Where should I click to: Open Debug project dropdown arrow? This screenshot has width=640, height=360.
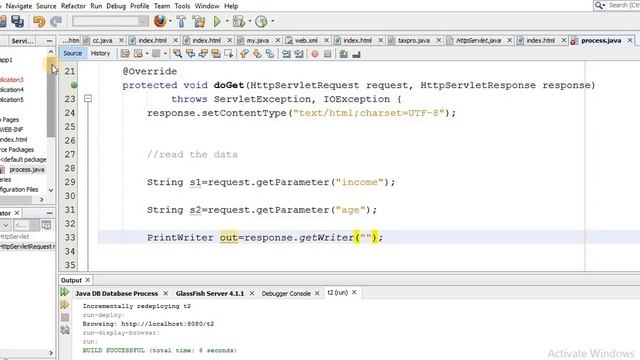pyautogui.click(x=249, y=21)
